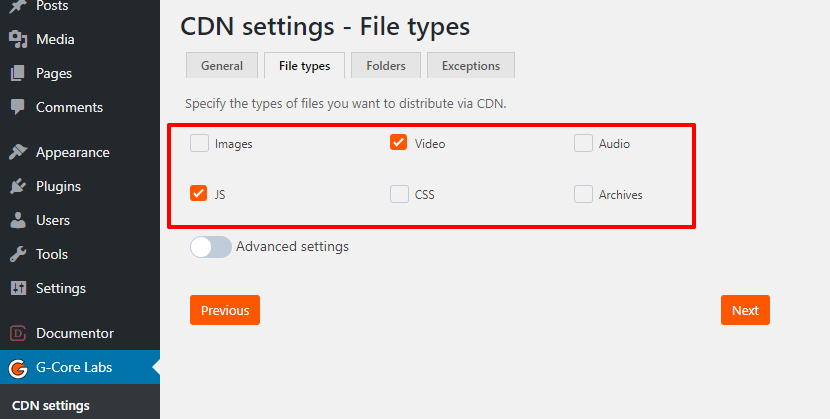The width and height of the screenshot is (830, 419).
Task: Click the Documentor icon in sidebar
Action: [x=17, y=333]
